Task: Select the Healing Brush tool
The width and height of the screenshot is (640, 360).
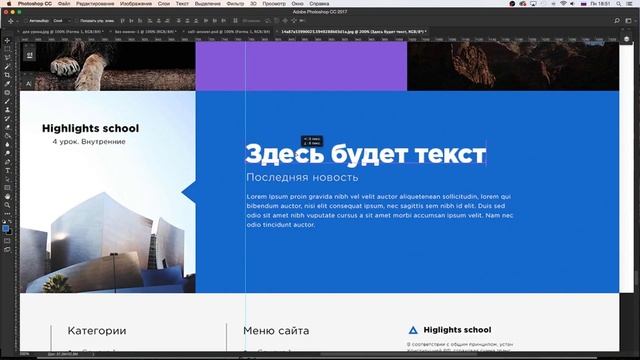Action: [x=7, y=93]
